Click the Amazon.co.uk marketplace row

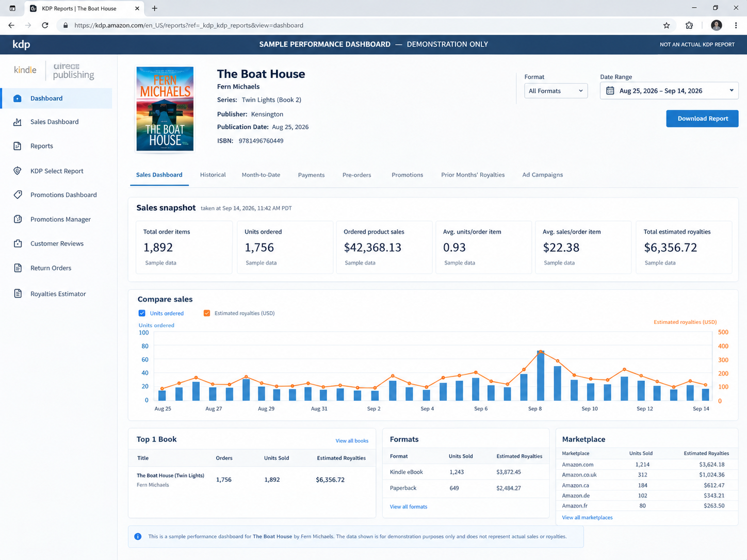(x=646, y=475)
